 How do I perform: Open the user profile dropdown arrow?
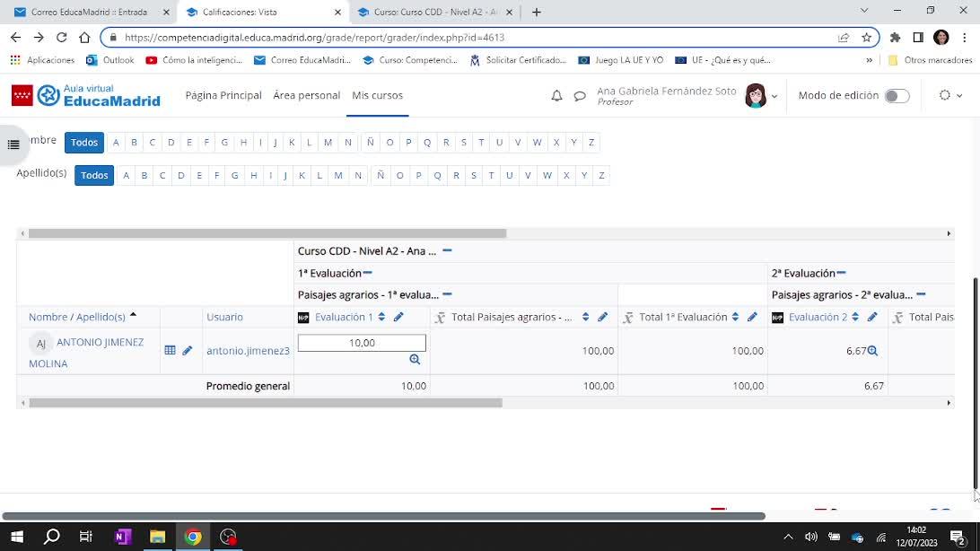pyautogui.click(x=774, y=96)
